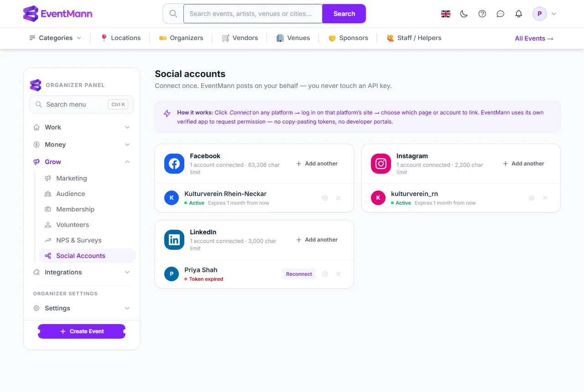This screenshot has width=584, height=392.
Task: Open the Vendors page
Action: [240, 38]
